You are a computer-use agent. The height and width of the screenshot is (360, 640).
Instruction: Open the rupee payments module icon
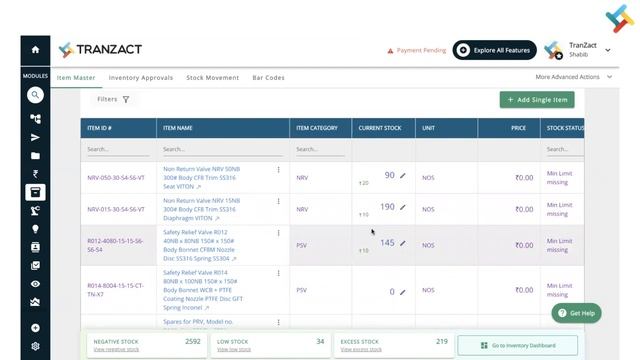click(x=36, y=174)
